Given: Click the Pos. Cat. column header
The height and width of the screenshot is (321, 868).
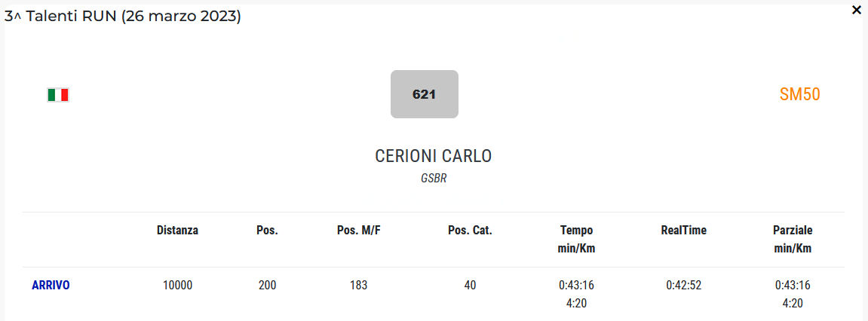Looking at the screenshot, I should point(470,231).
